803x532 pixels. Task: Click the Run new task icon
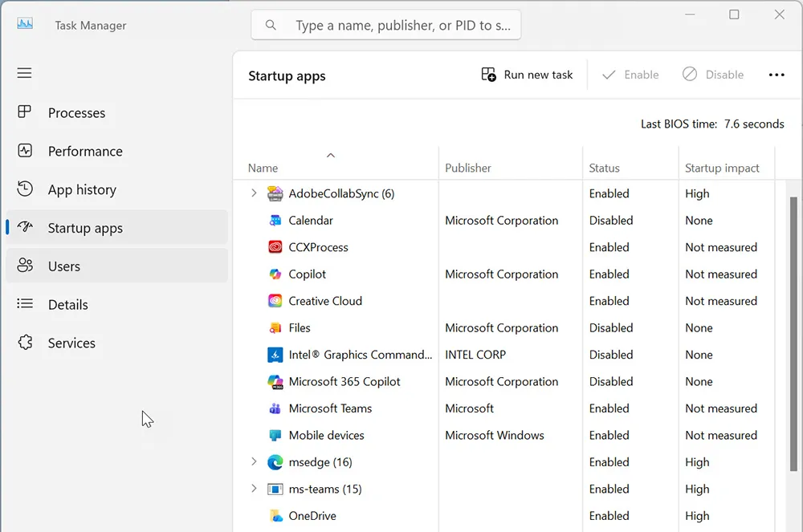[488, 74]
